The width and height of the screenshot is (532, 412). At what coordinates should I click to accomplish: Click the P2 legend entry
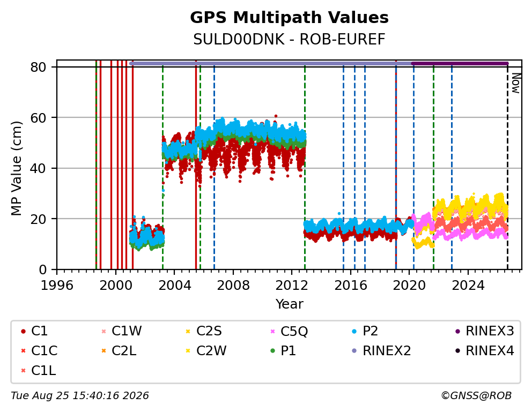(365, 331)
